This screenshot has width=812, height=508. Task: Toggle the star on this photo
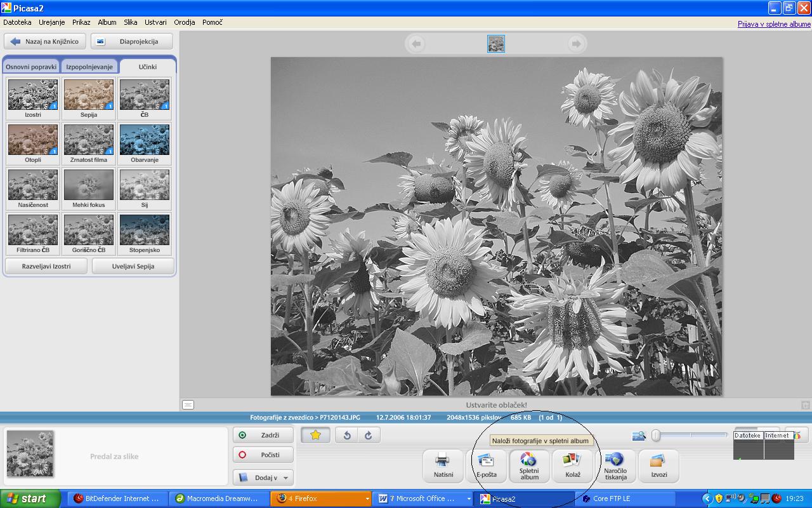tap(315, 435)
